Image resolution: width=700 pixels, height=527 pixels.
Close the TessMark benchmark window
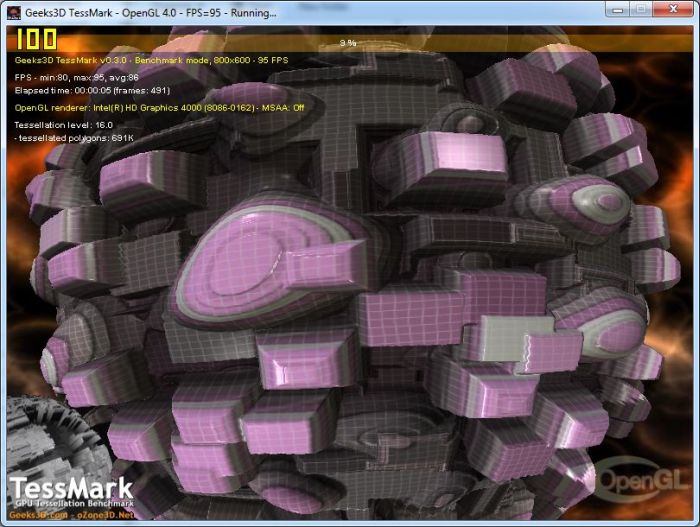673,9
